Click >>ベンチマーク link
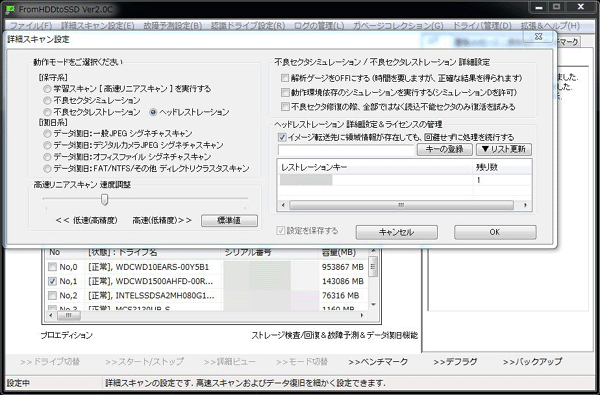Image resolution: width=600 pixels, height=395 pixels. 378,362
